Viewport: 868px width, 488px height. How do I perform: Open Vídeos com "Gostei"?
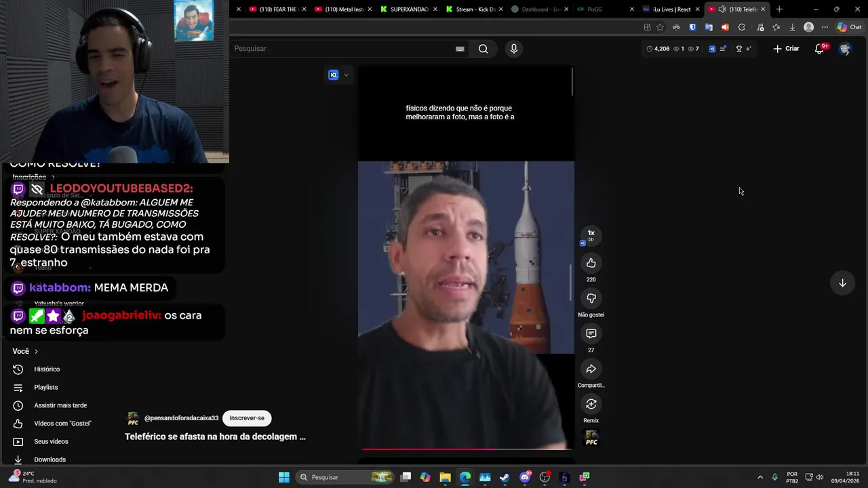tap(62, 424)
